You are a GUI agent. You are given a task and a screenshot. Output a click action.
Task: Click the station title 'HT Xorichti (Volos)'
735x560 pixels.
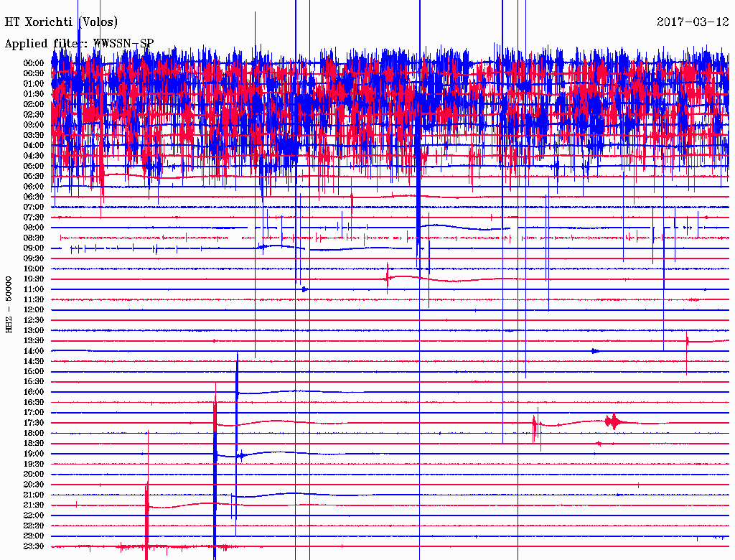(62, 22)
